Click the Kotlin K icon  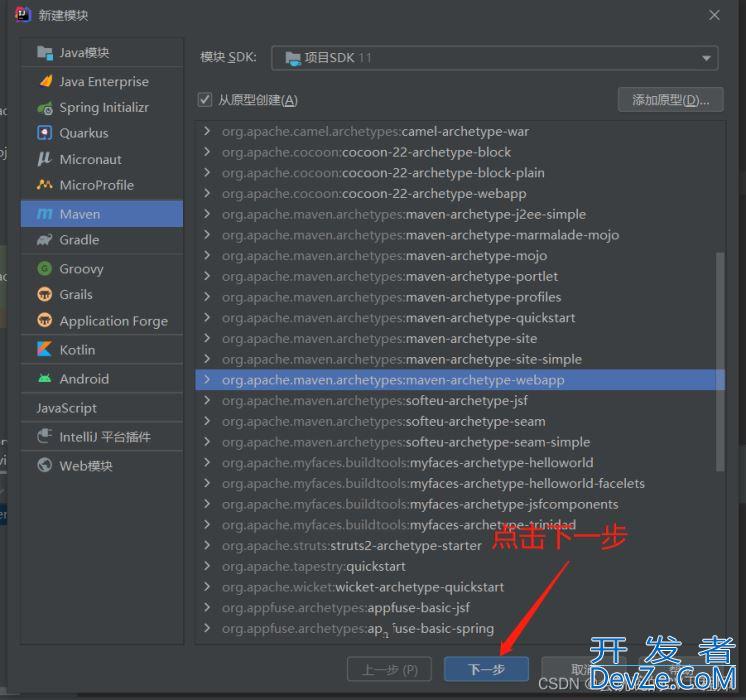(45, 349)
